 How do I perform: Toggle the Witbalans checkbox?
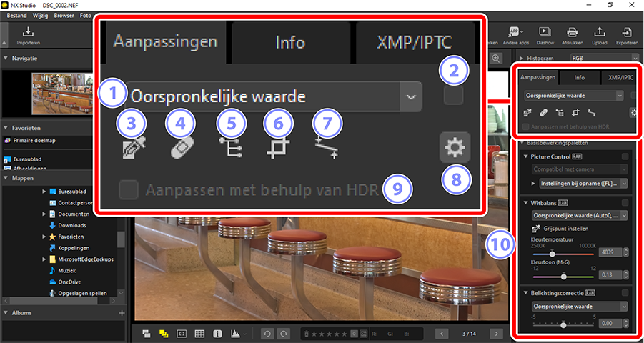point(625,202)
